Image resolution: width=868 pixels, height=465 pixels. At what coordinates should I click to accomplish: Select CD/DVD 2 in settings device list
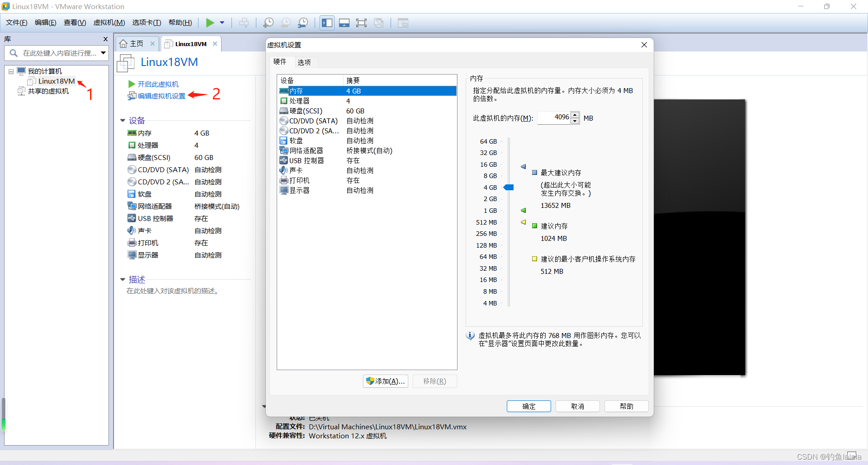367,131
